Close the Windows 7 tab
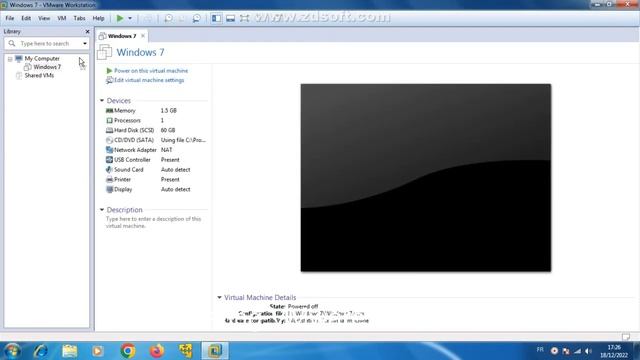The height and width of the screenshot is (360, 640). click(x=143, y=36)
